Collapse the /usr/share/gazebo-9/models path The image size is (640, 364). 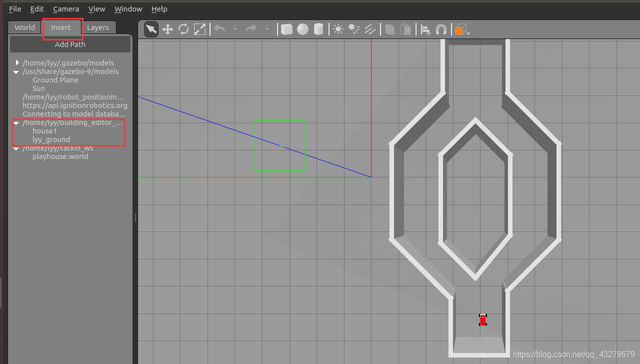(16, 71)
